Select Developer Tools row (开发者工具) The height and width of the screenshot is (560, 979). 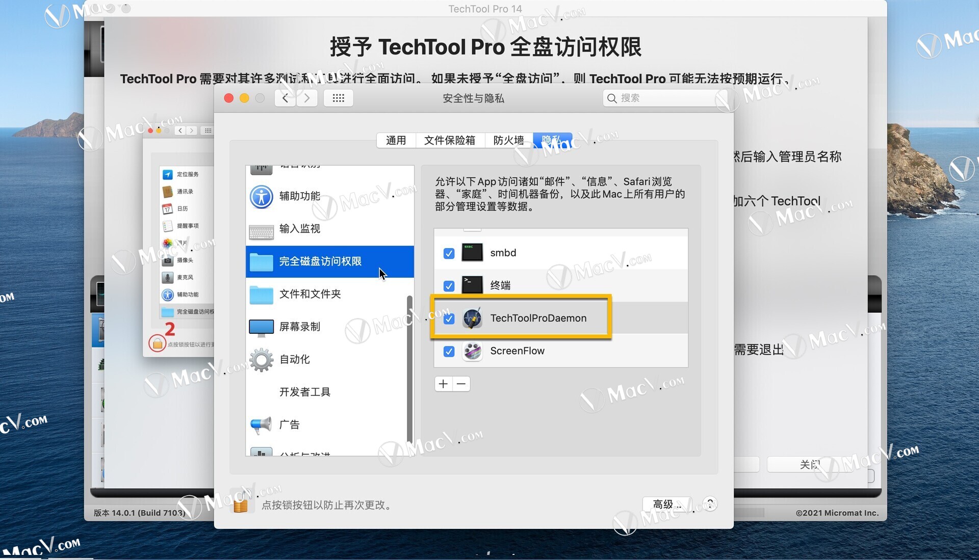click(x=329, y=392)
